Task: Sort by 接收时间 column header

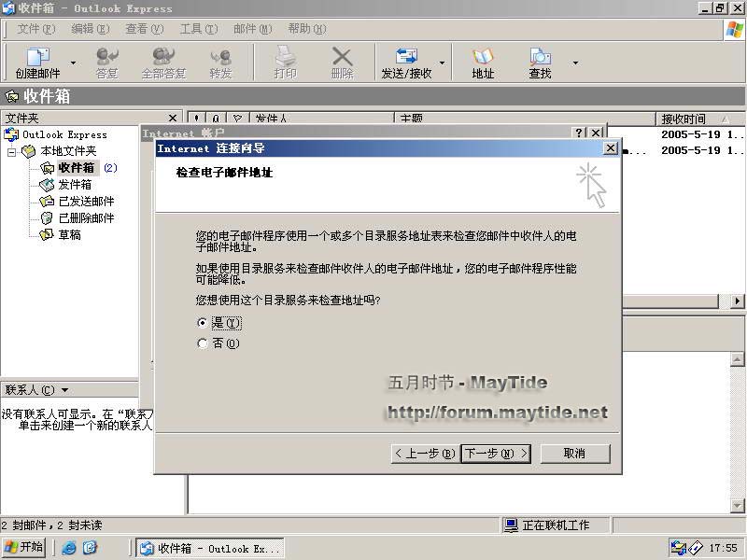Action: pos(700,119)
